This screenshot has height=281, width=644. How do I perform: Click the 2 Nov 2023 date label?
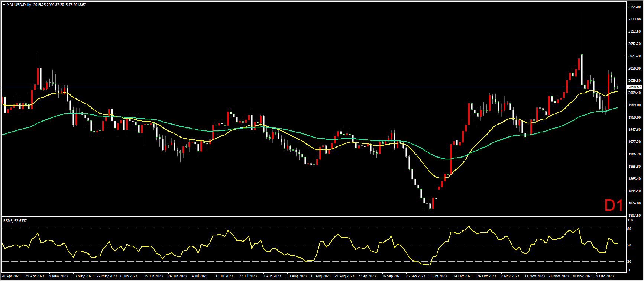click(x=510, y=277)
